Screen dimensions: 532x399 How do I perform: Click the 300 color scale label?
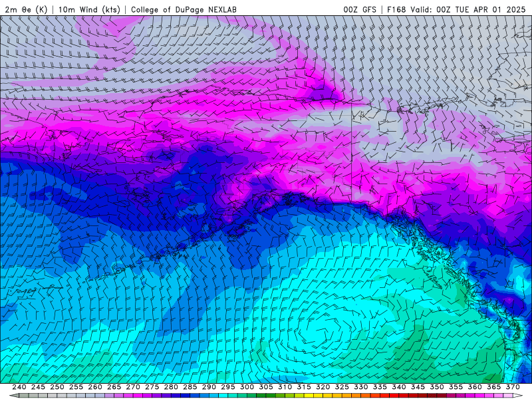point(247,387)
